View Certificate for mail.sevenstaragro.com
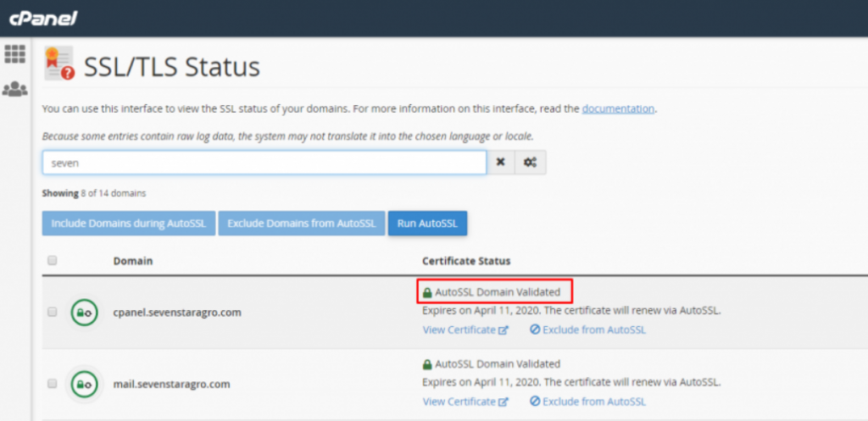Viewport: 868px width, 421px height. click(465, 401)
